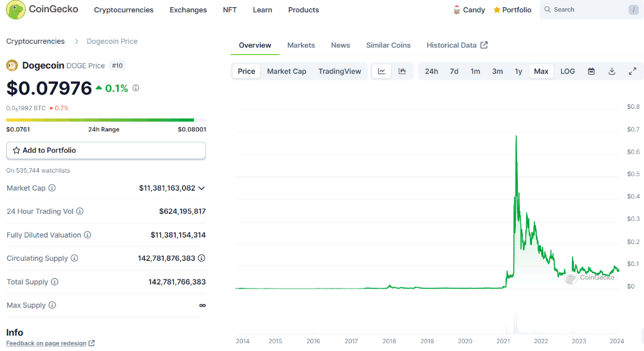Set chart range to Max
The height and width of the screenshot is (351, 644).
tap(542, 71)
